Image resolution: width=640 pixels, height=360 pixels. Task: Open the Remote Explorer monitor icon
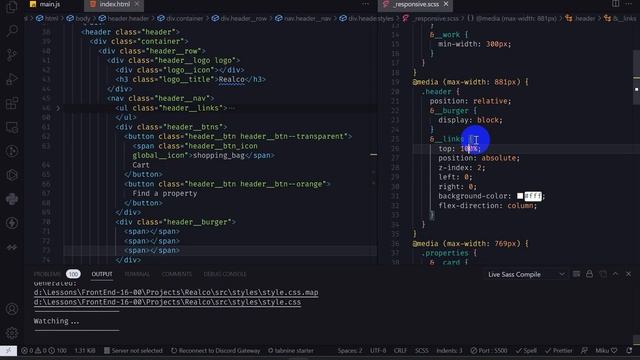12,127
